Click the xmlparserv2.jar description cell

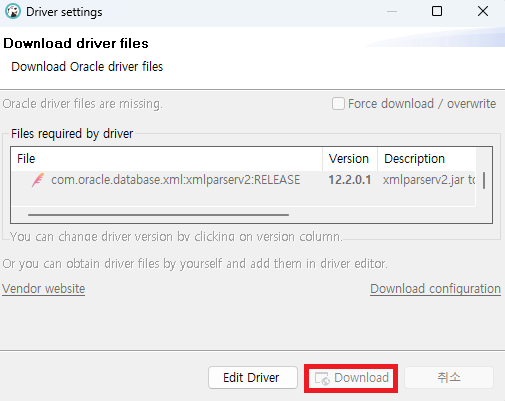point(429,180)
